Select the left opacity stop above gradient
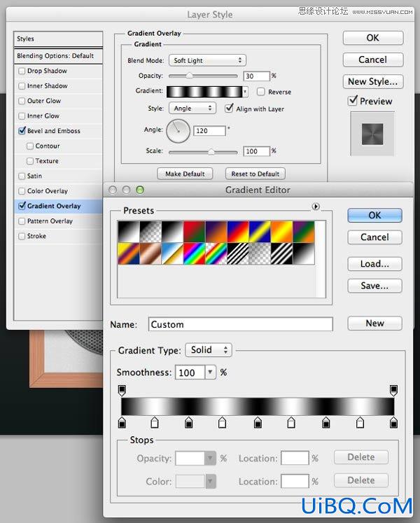 [x=122, y=390]
